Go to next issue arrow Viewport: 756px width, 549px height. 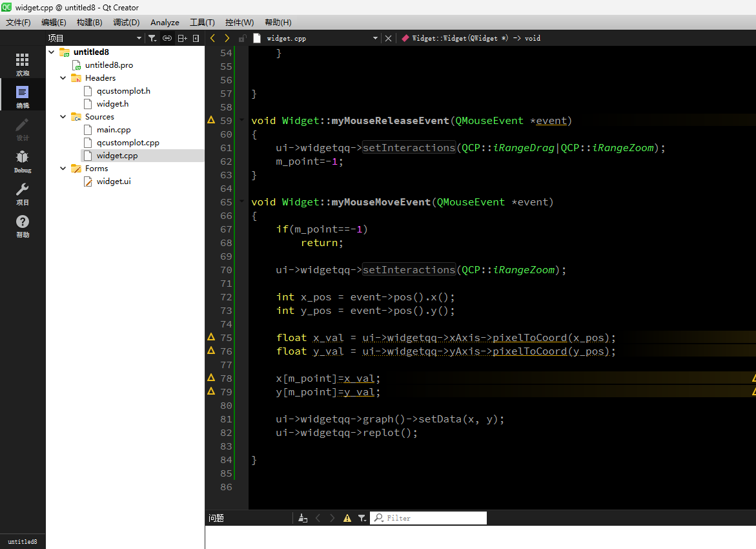pos(332,518)
